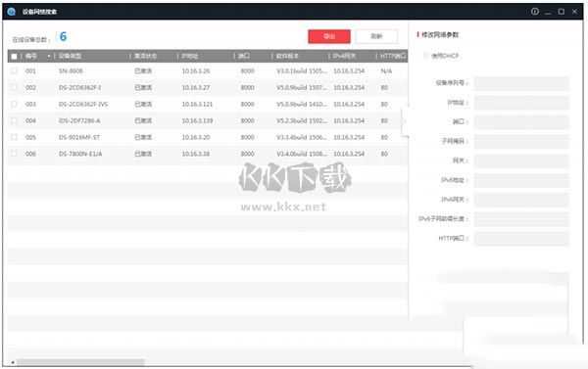Screen dimensions: 588x369
Task: Open the info/help icon in title bar
Action: point(535,12)
